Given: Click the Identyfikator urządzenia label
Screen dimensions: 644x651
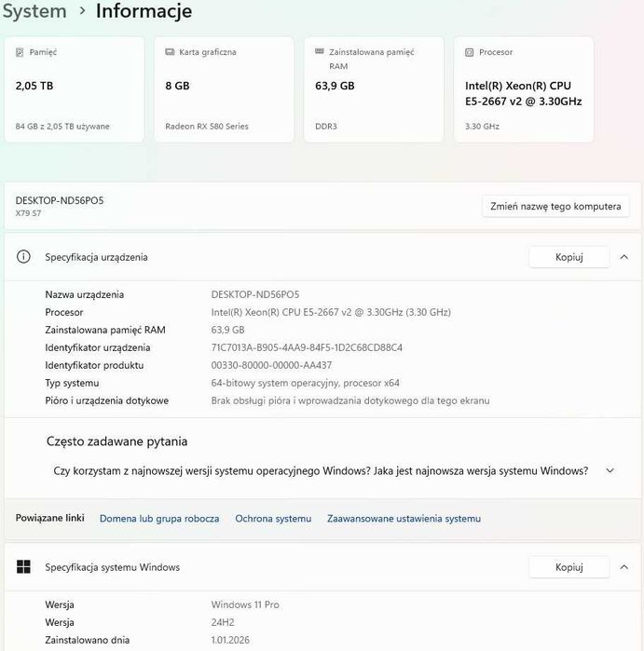Looking at the screenshot, I should 98,347.
